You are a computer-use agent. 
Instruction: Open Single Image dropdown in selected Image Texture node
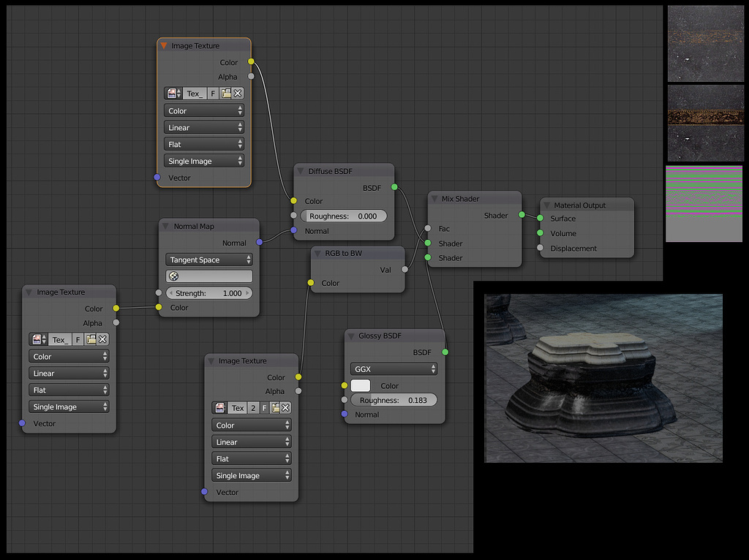(x=204, y=161)
